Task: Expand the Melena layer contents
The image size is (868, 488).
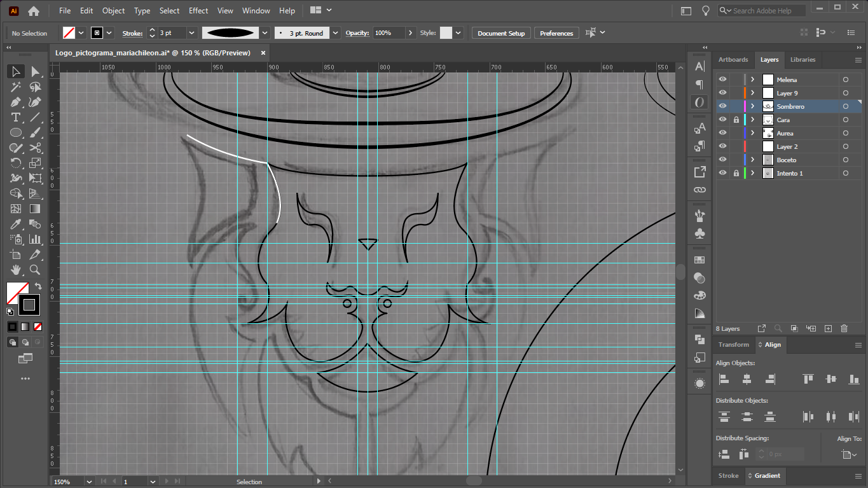Action: [753, 80]
